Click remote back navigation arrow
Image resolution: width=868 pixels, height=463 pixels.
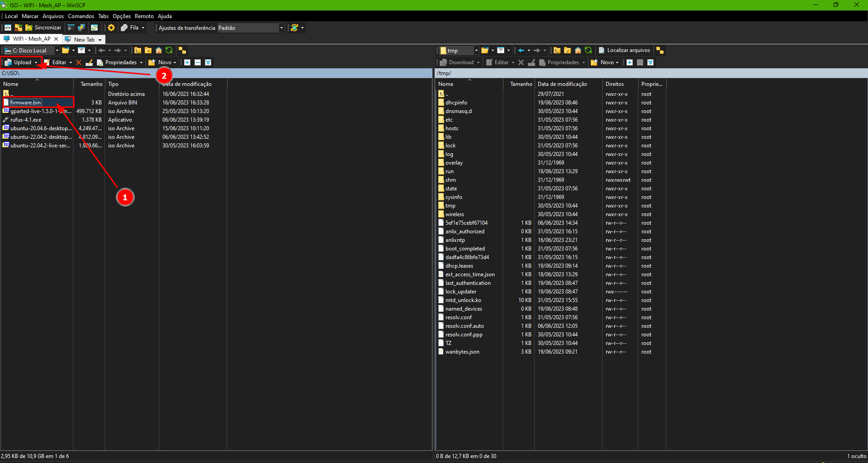522,50
